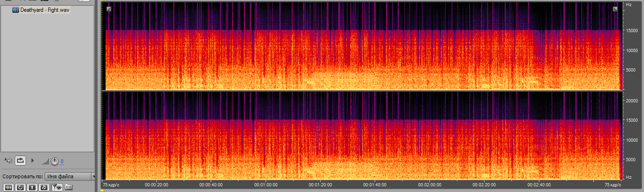Toggle full path display with the folder icon
The height and width of the screenshot is (192, 644).
(x=69, y=187)
